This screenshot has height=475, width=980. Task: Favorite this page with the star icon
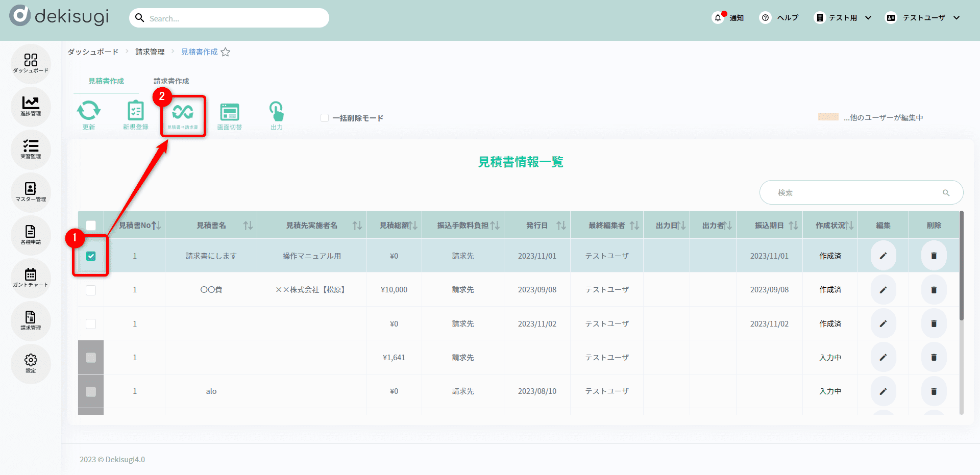point(226,52)
